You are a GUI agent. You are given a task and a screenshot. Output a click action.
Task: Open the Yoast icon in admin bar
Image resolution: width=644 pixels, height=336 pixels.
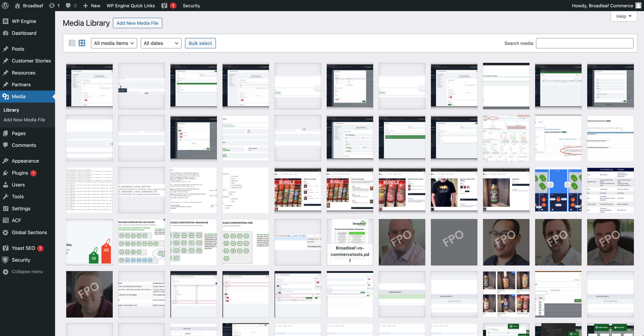[x=164, y=6]
